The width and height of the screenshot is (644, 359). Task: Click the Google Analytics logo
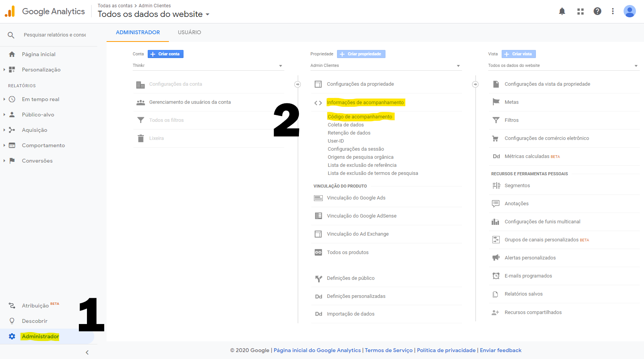click(x=45, y=11)
